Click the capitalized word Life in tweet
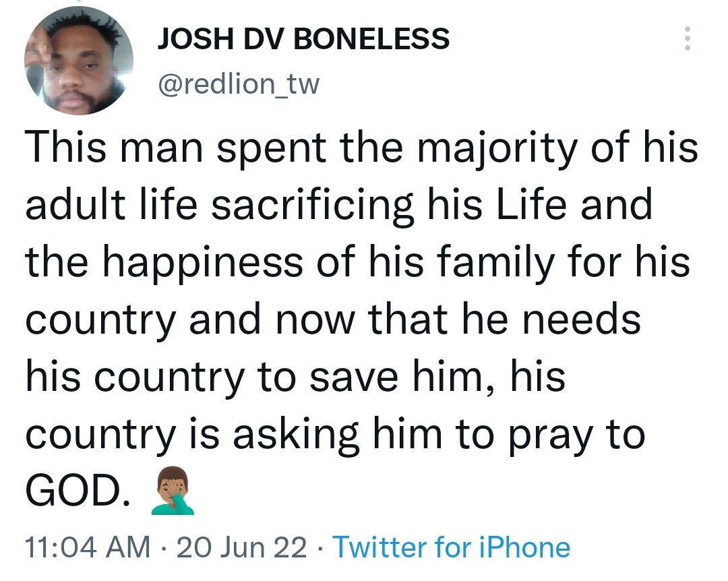The image size is (728, 581). tap(532, 204)
